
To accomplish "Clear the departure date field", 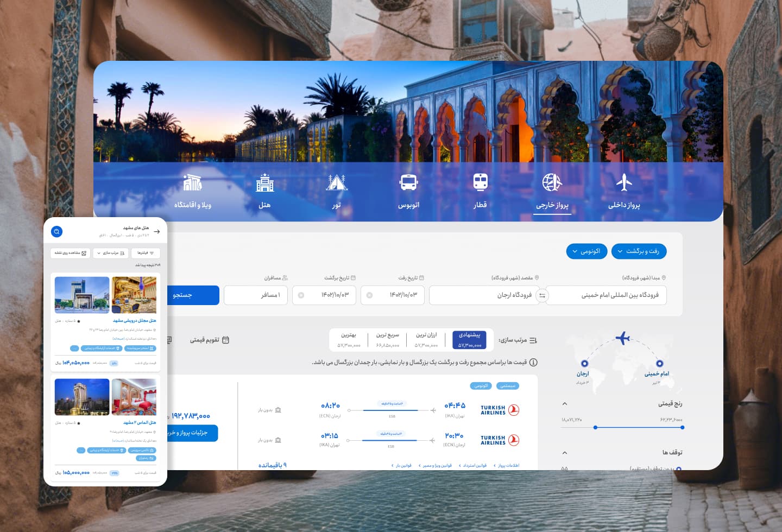I will (x=369, y=295).
